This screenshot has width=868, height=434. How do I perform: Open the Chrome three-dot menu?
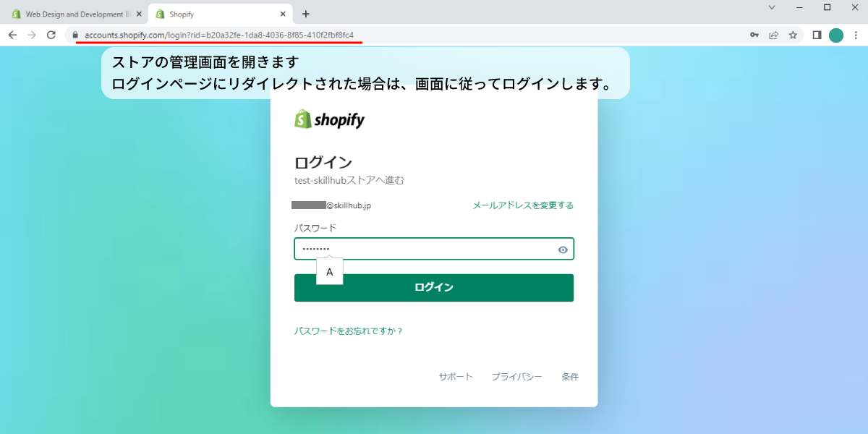(856, 35)
